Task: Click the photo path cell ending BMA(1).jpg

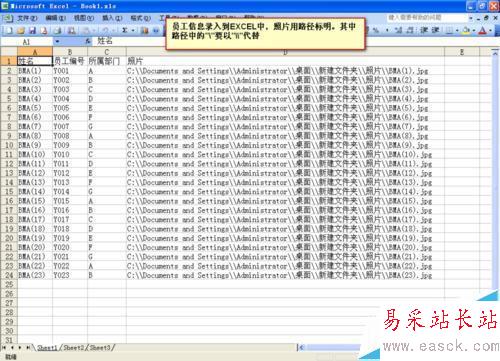Action: [x=285, y=71]
